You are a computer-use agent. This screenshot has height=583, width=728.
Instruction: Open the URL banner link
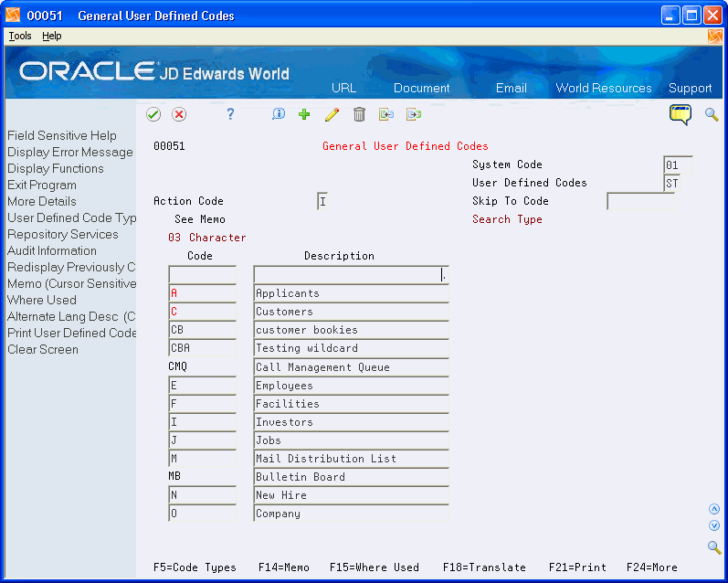[343, 88]
